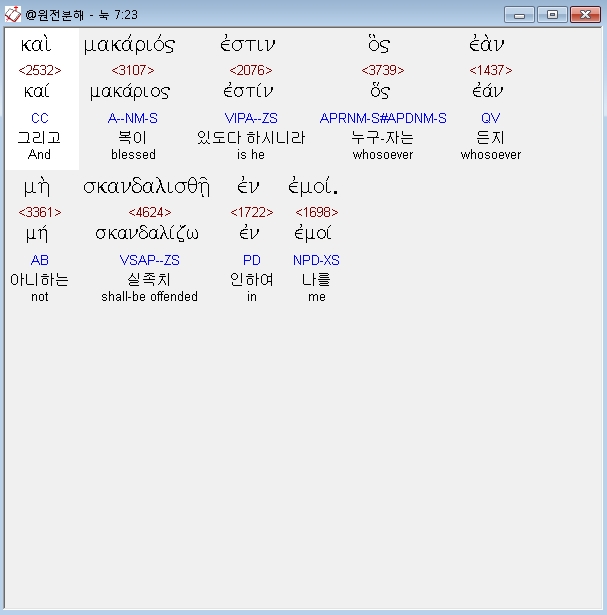The width and height of the screenshot is (607, 615).
Task: Select the verse word σκανδαλισθῇ
Action: tap(147, 187)
